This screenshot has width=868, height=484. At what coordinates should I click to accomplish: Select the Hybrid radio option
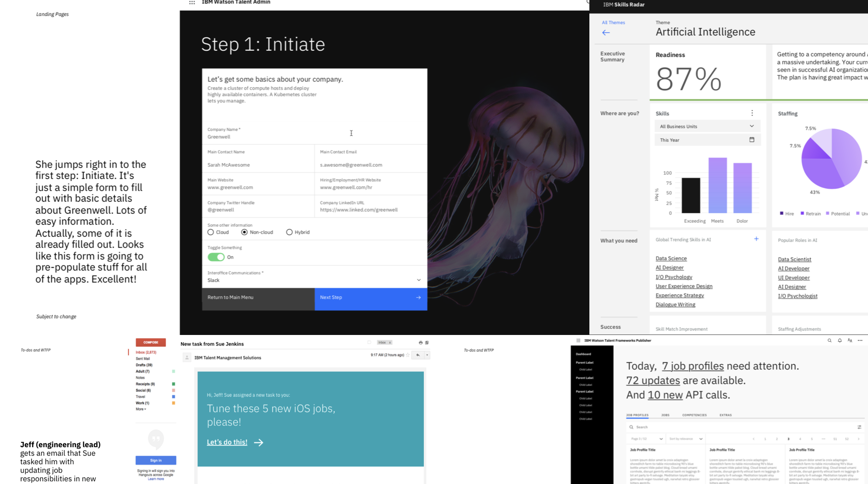(289, 232)
